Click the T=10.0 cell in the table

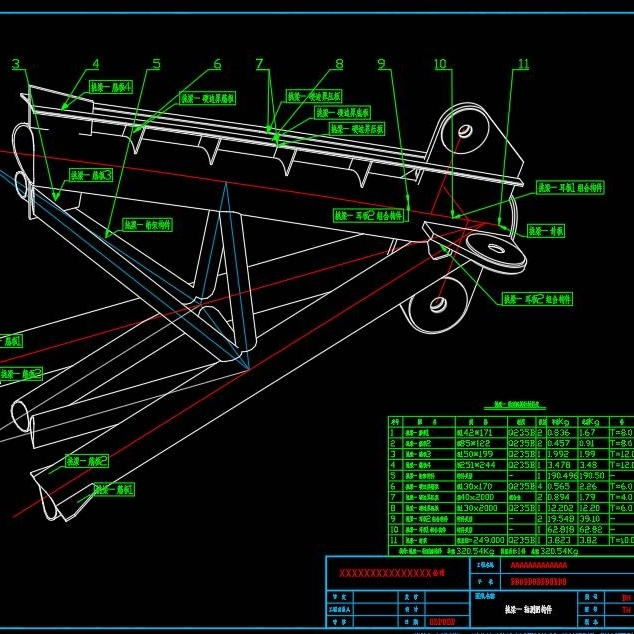[620, 539]
